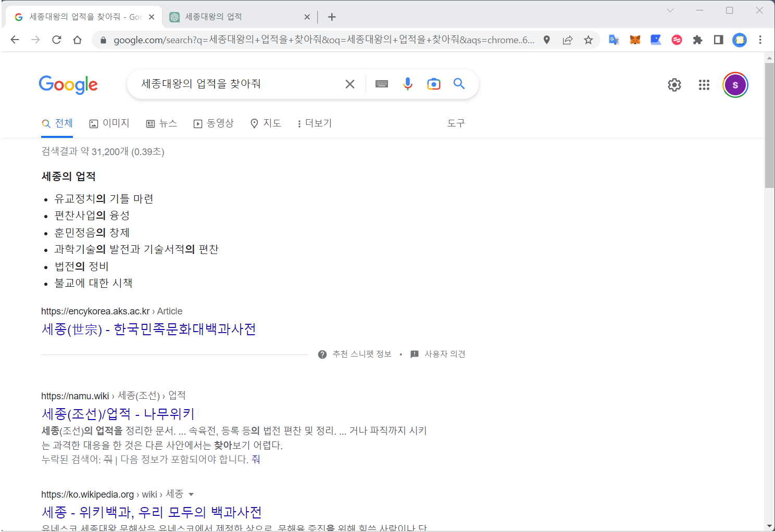This screenshot has height=532, width=775.
Task: Open the on-screen keyboard input tool
Action: (x=382, y=84)
